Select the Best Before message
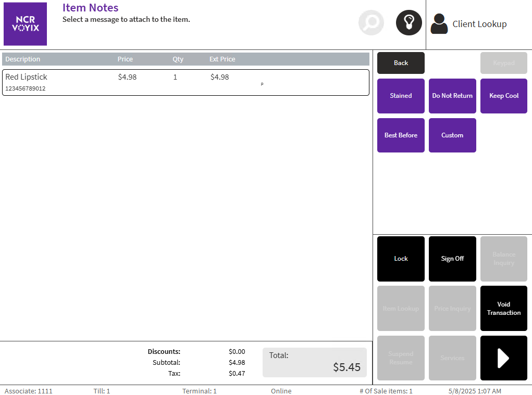This screenshot has height=395, width=532. click(x=401, y=135)
